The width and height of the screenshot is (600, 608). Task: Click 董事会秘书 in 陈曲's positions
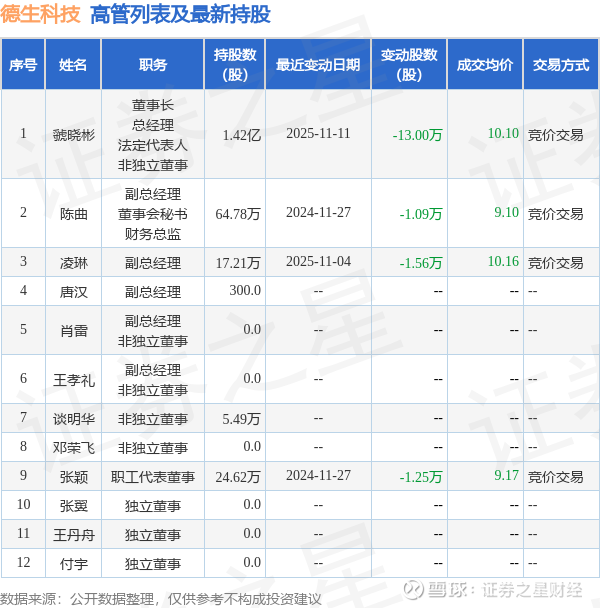[152, 214]
